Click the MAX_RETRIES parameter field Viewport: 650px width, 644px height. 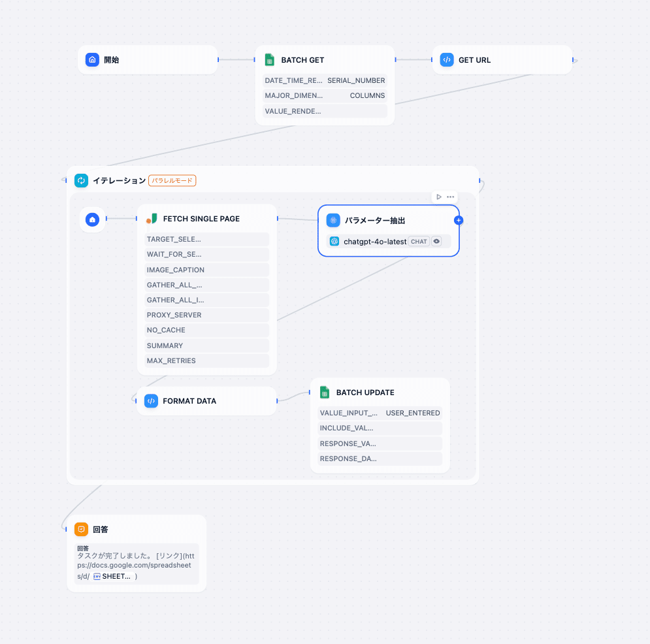tap(206, 361)
